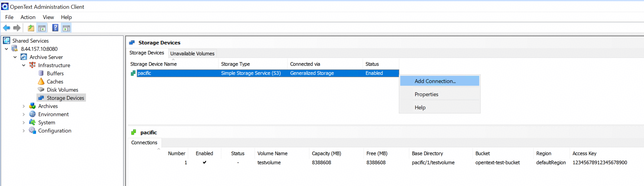The width and height of the screenshot is (644, 186).
Task: Select the Connections tab
Action: [144, 142]
